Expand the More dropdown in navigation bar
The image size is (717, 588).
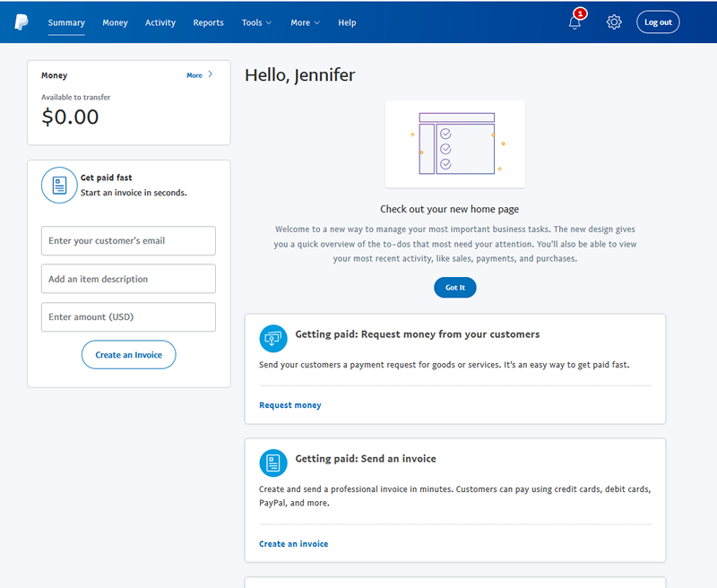tap(305, 22)
